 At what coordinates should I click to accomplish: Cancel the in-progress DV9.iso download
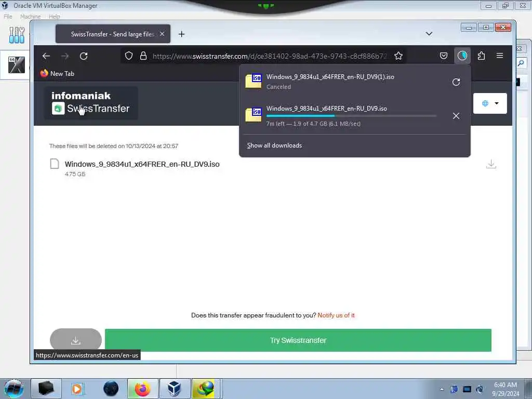coord(456,116)
